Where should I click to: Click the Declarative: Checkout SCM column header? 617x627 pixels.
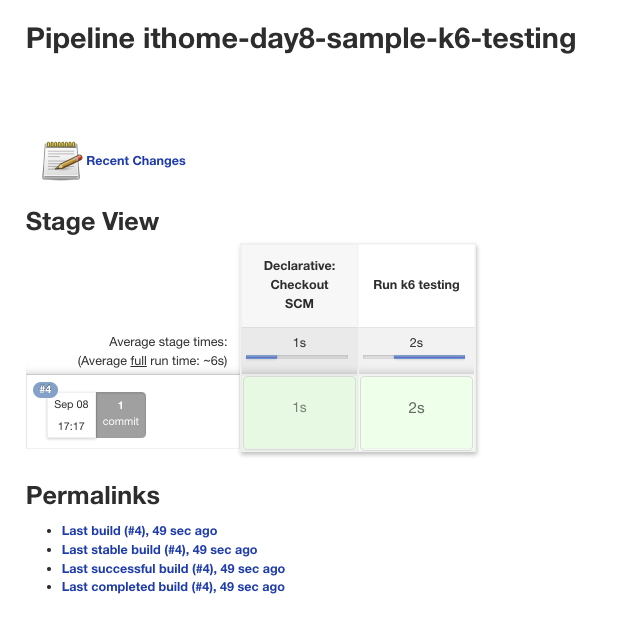click(299, 285)
